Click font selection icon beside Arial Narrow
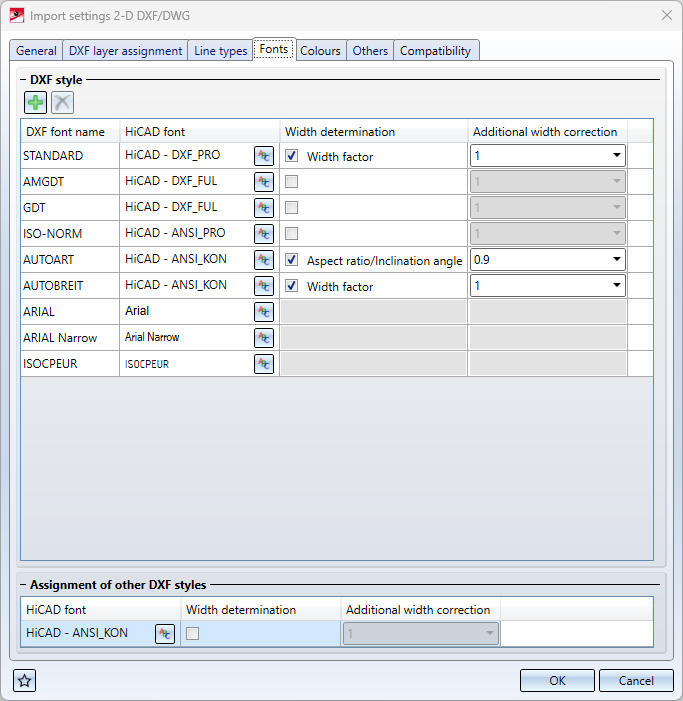 pyautogui.click(x=264, y=338)
